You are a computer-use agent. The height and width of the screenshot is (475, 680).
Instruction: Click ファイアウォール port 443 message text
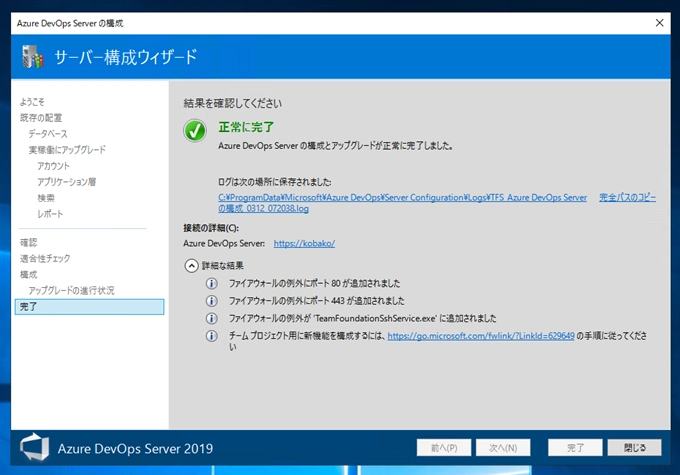point(317,301)
